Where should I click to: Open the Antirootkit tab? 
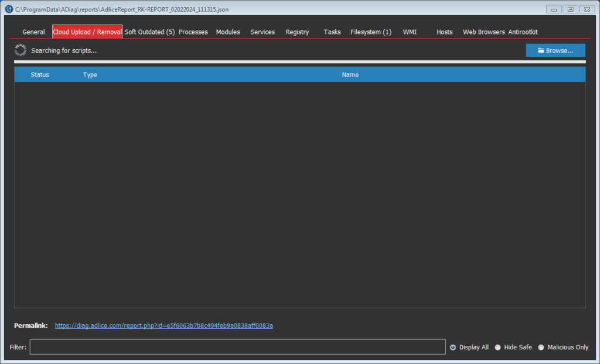click(x=523, y=32)
